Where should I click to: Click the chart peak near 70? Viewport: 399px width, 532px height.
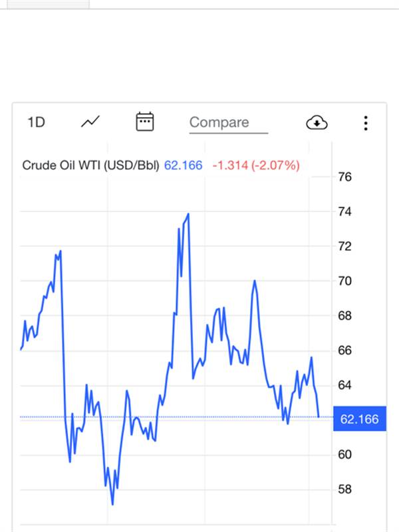point(255,281)
